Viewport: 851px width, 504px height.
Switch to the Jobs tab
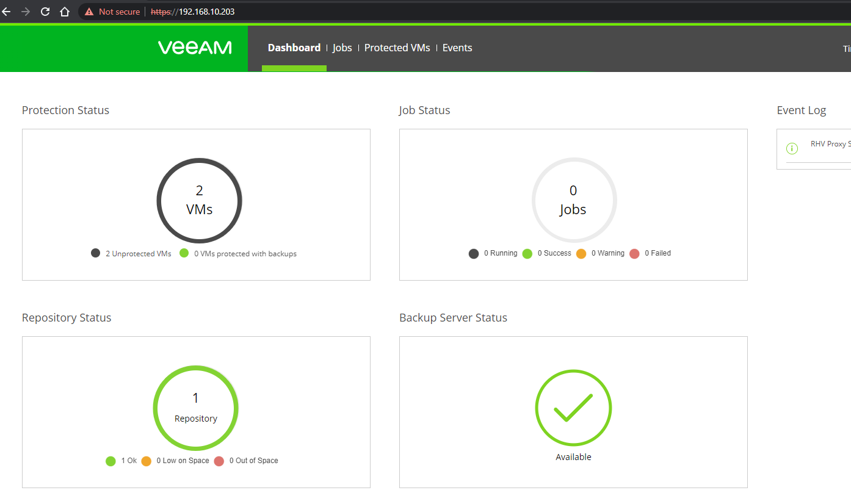(342, 48)
